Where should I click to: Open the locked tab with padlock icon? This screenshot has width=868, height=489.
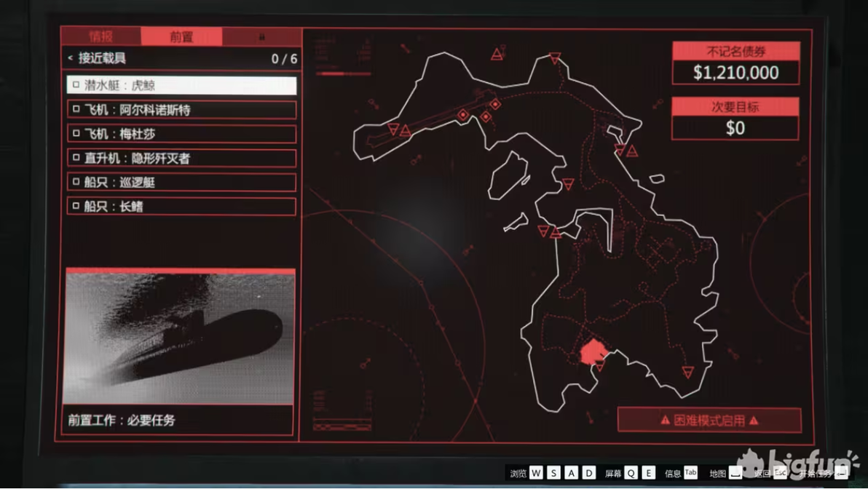(262, 36)
